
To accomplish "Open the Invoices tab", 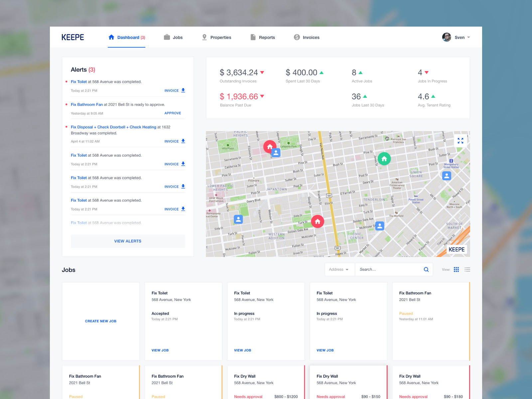I will [x=307, y=37].
